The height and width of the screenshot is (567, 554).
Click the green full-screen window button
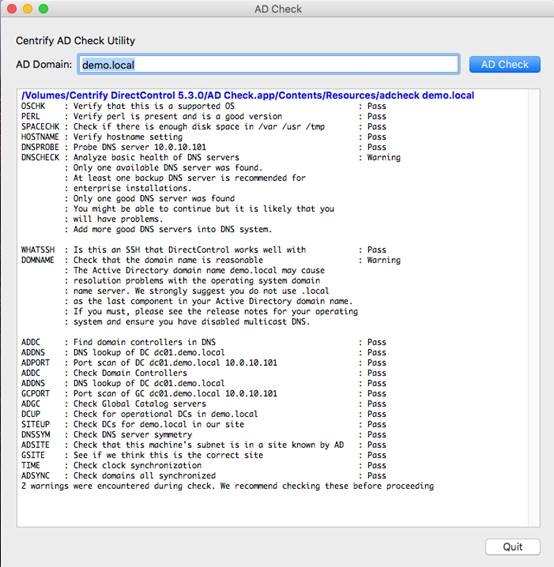point(43,9)
